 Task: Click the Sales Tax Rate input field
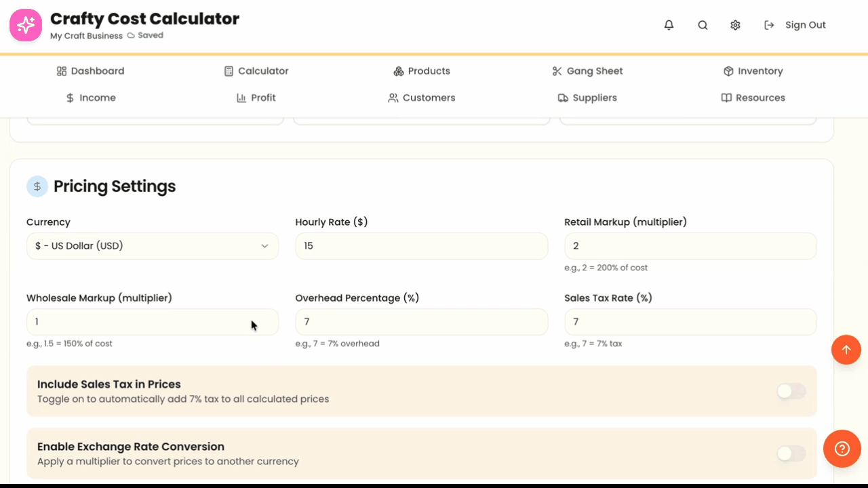point(690,322)
